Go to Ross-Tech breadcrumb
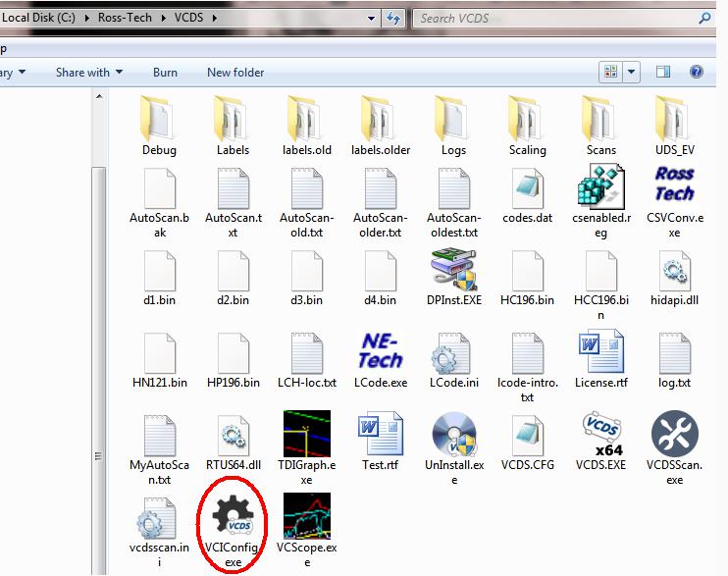This screenshot has height=576, width=728. (125, 18)
